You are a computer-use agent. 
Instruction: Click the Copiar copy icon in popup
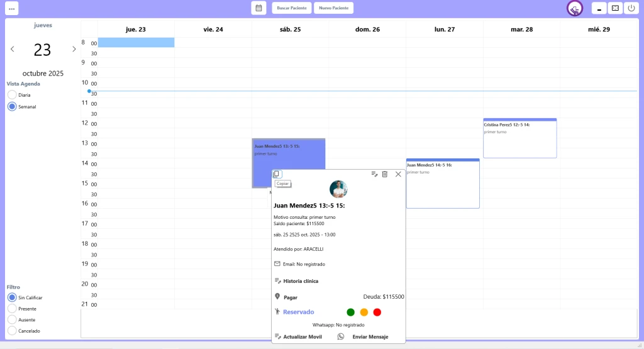[277, 174]
